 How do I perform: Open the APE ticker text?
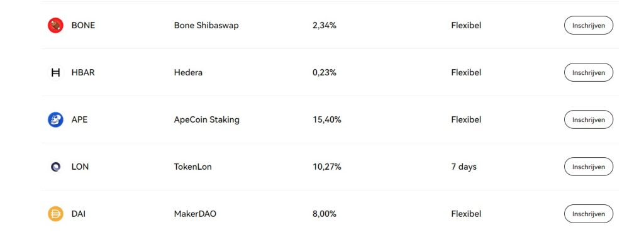(79, 120)
